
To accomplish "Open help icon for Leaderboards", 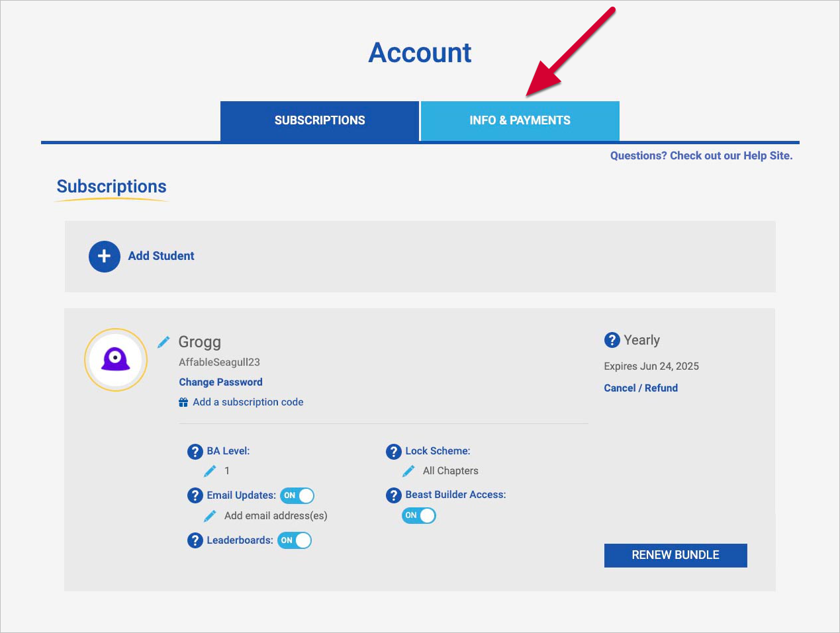I will point(195,540).
